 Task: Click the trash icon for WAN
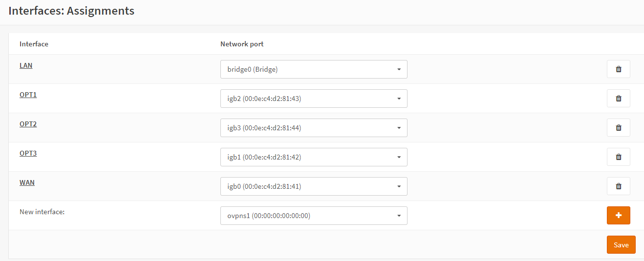[618, 186]
